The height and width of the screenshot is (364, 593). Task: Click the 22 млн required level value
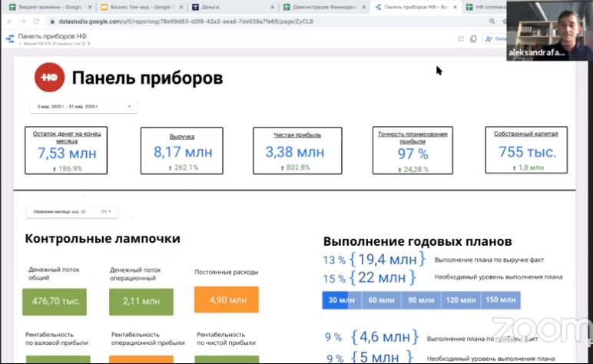(383, 277)
